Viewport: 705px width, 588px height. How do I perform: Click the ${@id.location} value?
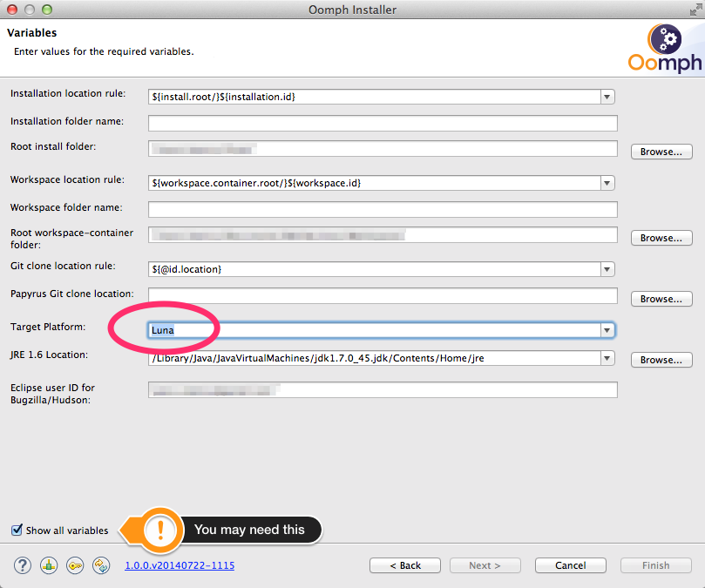pos(186,269)
